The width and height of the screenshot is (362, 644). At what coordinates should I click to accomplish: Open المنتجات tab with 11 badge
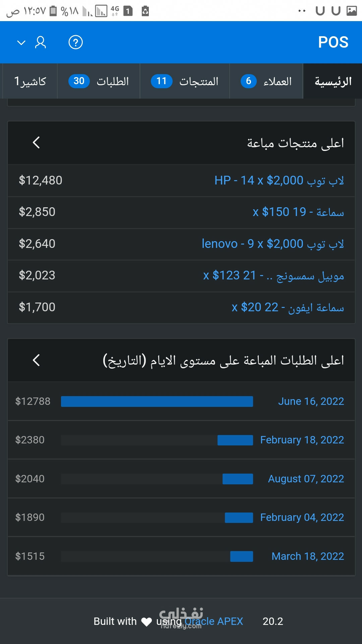[x=185, y=81]
